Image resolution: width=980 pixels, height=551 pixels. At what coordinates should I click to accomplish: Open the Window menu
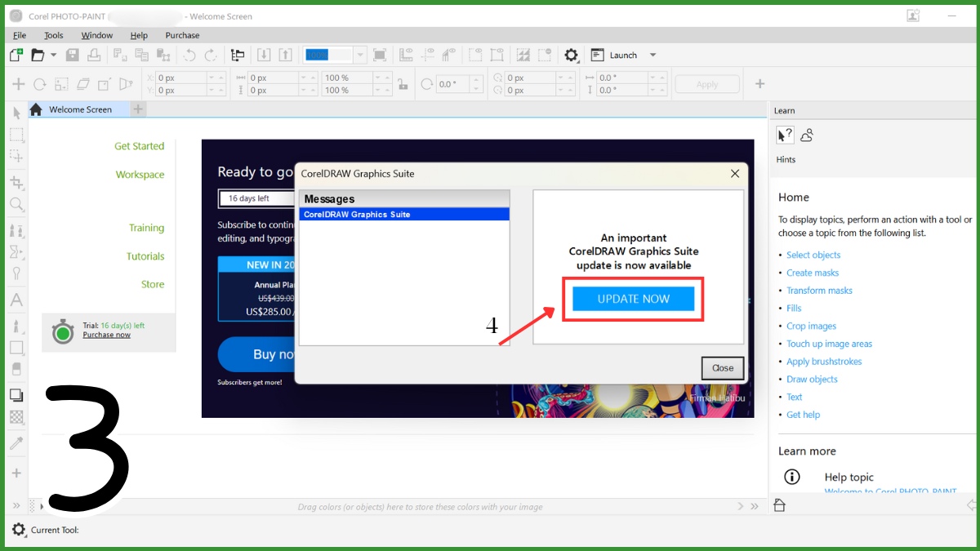(97, 35)
